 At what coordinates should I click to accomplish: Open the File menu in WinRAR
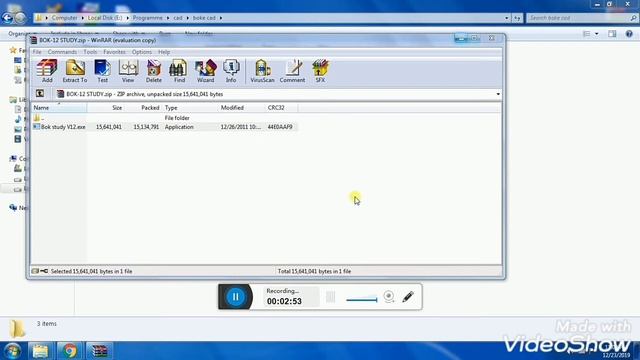(x=37, y=52)
